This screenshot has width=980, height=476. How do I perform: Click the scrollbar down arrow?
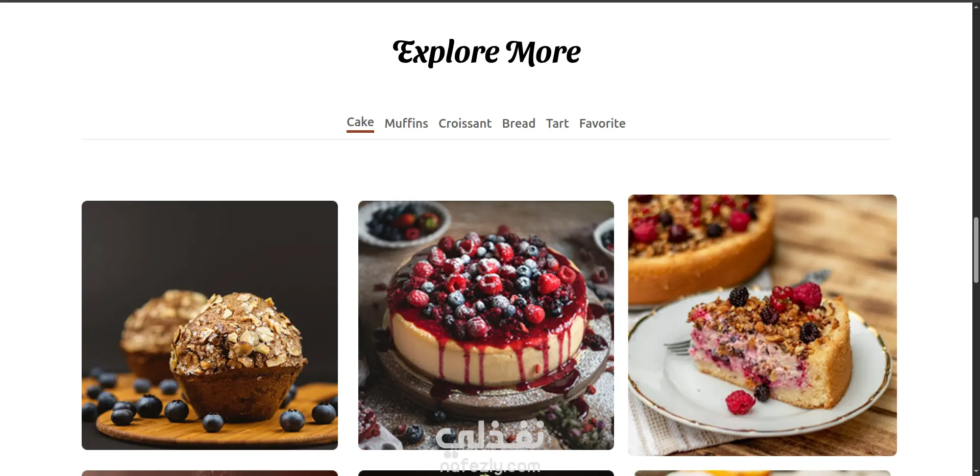[x=976, y=471]
